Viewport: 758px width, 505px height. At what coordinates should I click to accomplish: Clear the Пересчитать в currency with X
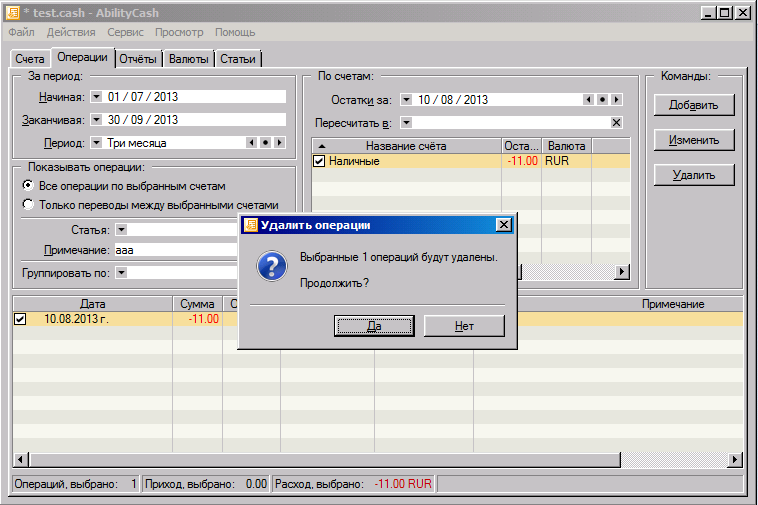(616, 123)
